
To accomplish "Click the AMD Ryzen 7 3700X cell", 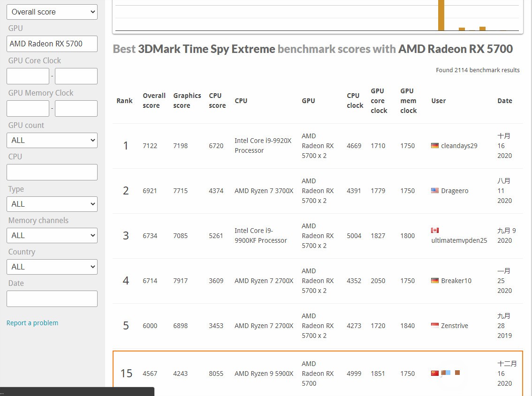I will coord(264,191).
